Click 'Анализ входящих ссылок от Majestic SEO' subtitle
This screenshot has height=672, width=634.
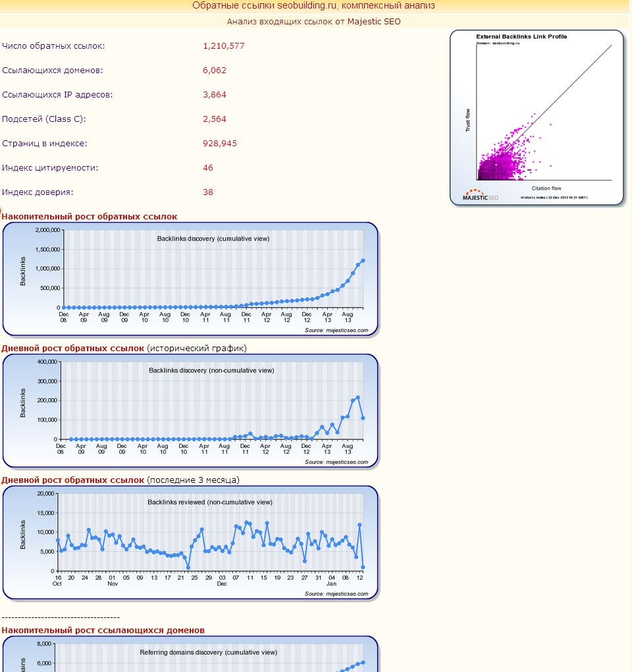(x=313, y=21)
